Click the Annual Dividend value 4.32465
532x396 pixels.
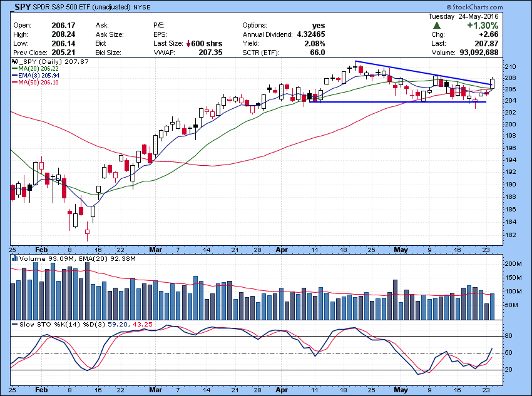(311, 34)
